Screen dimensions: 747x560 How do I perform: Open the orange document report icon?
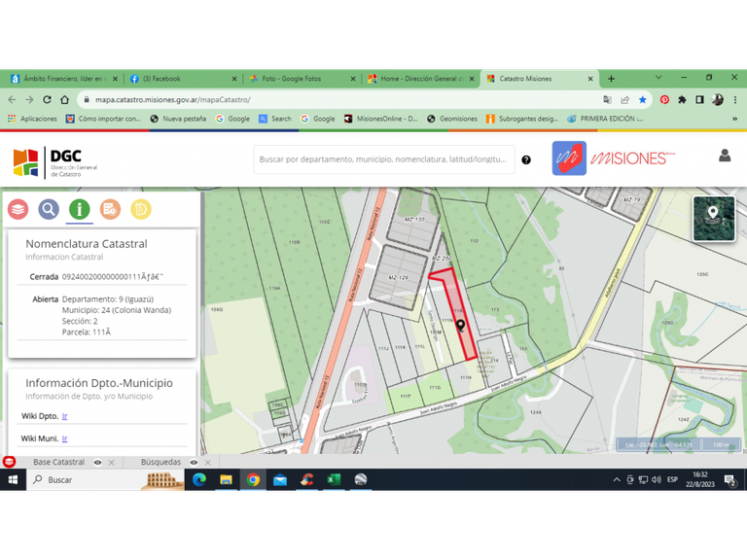tap(110, 209)
